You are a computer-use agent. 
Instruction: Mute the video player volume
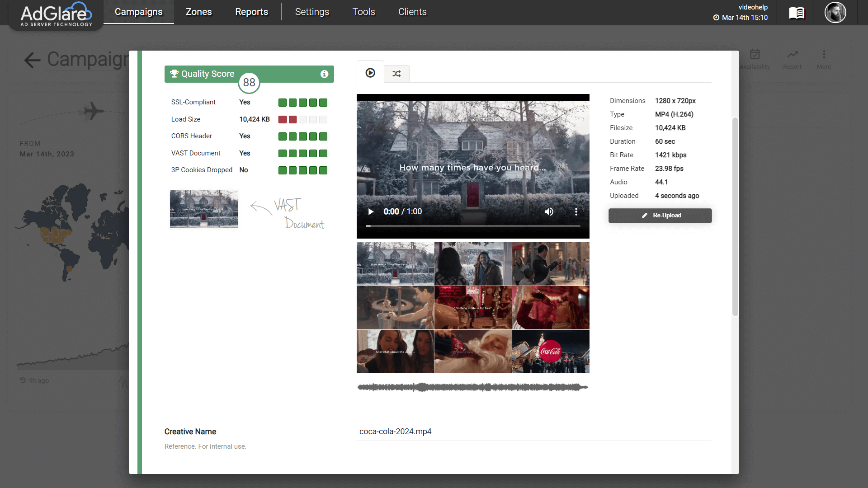point(549,211)
